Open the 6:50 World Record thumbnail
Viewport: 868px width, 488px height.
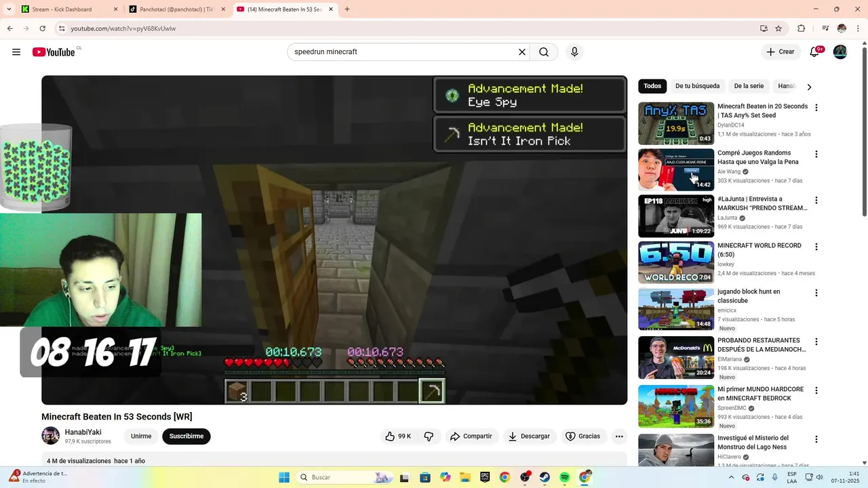pyautogui.click(x=676, y=262)
